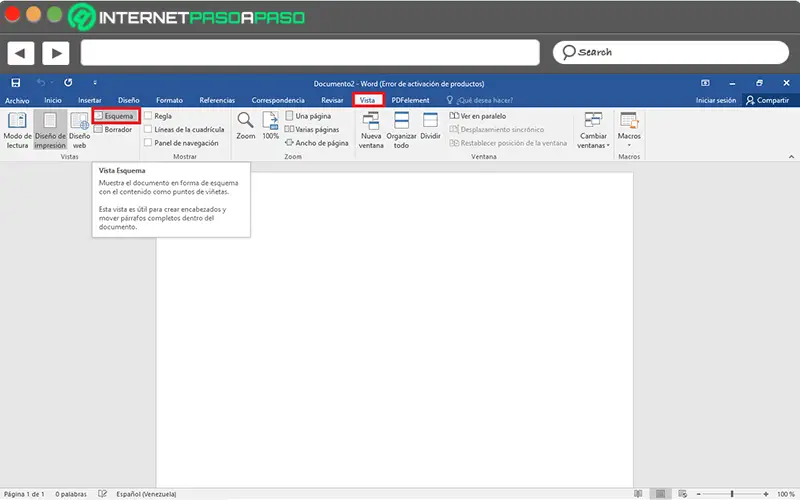Image resolution: width=800 pixels, height=500 pixels.
Task: Switch to the Referencias tab
Action: (217, 101)
